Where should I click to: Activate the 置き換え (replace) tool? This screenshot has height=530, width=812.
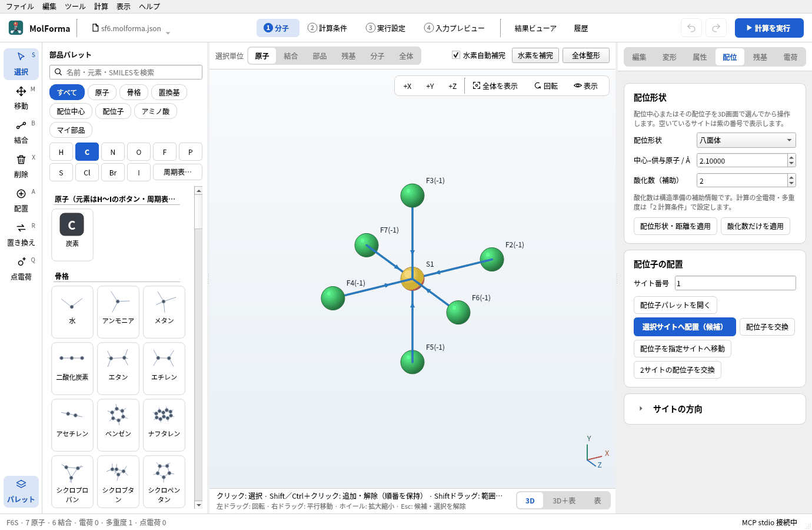click(21, 234)
